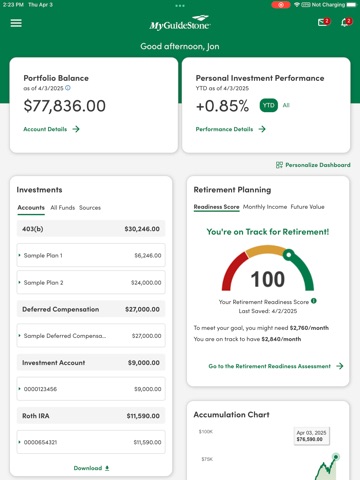
Task: Open the notifications bell icon
Action: (344, 23)
